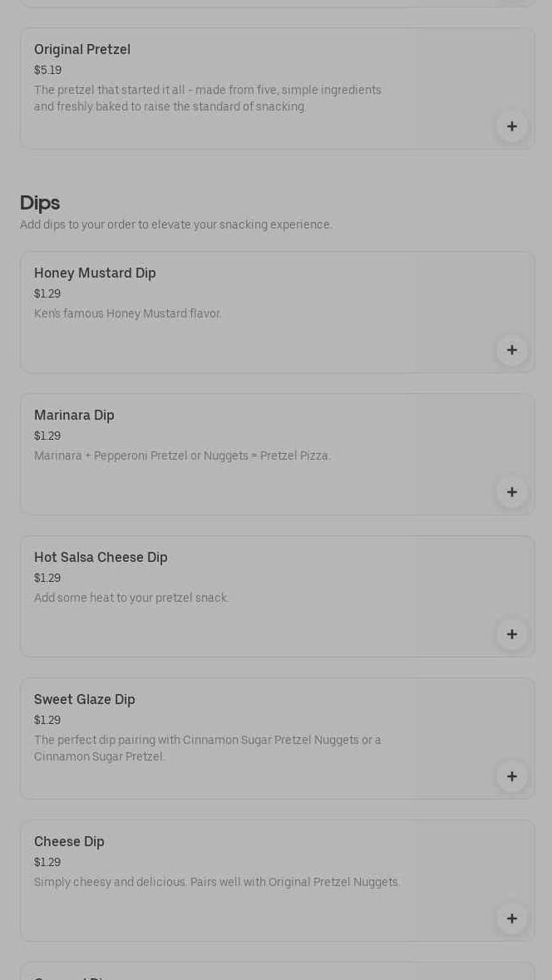This screenshot has height=980, width=552.
Task: Click the Dips section heading
Action: click(40, 203)
